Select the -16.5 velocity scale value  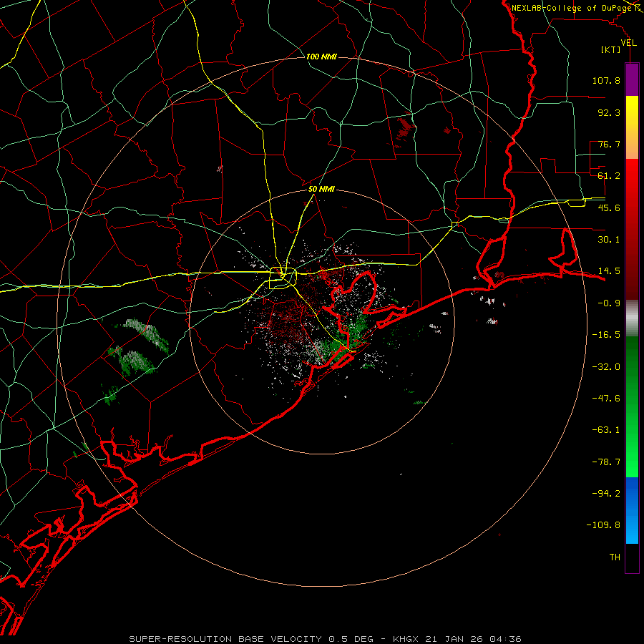point(606,335)
